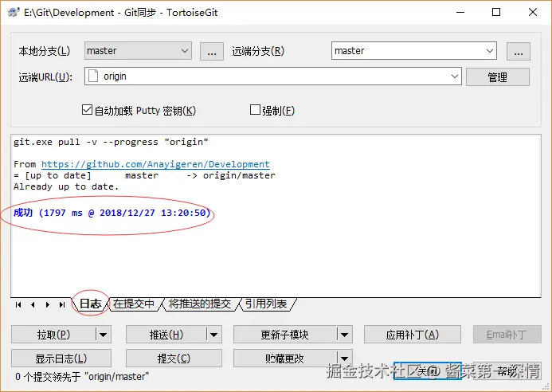This screenshot has width=552, height=392.
Task: Click the TortoiseGit turtle title bar icon
Action: [14, 12]
